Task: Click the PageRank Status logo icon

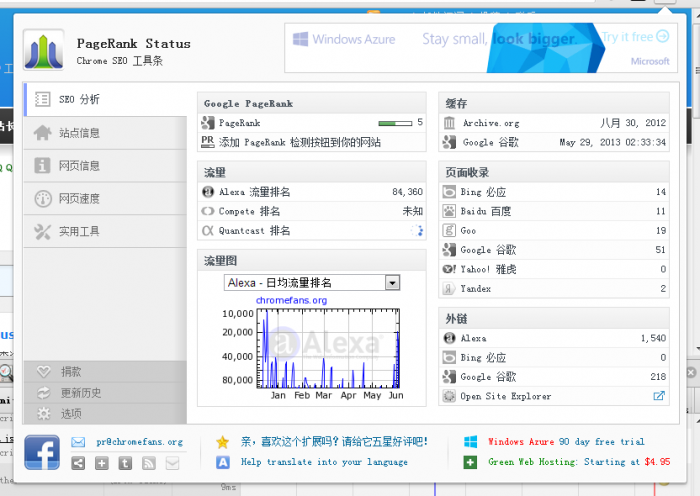Action: [43, 50]
